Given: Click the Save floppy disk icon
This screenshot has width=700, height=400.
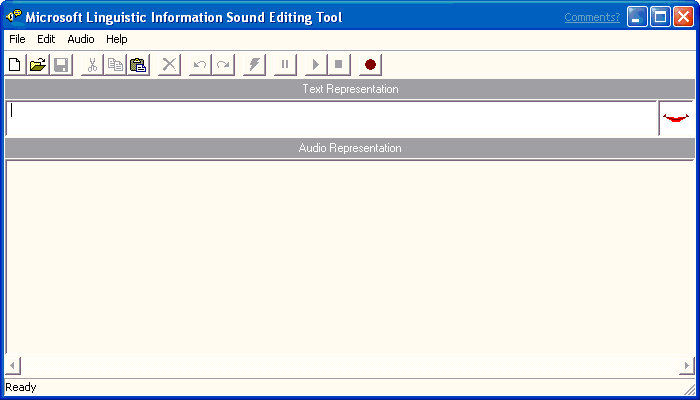Looking at the screenshot, I should point(61,65).
